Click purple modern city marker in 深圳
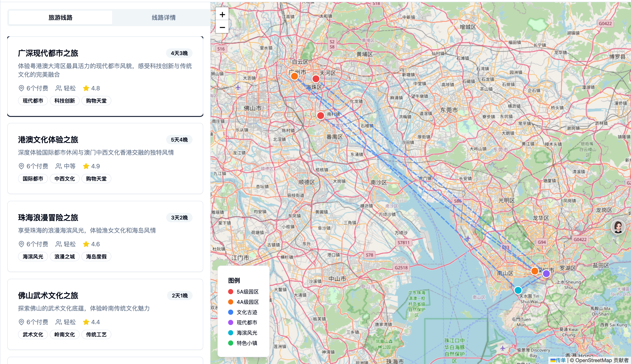This screenshot has width=631, height=364. [546, 273]
